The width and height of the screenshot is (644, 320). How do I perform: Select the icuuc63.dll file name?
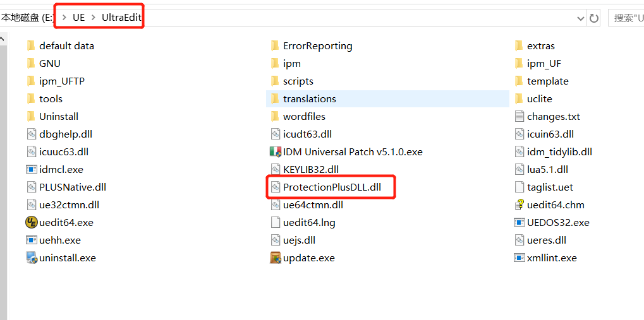pyautogui.click(x=64, y=151)
